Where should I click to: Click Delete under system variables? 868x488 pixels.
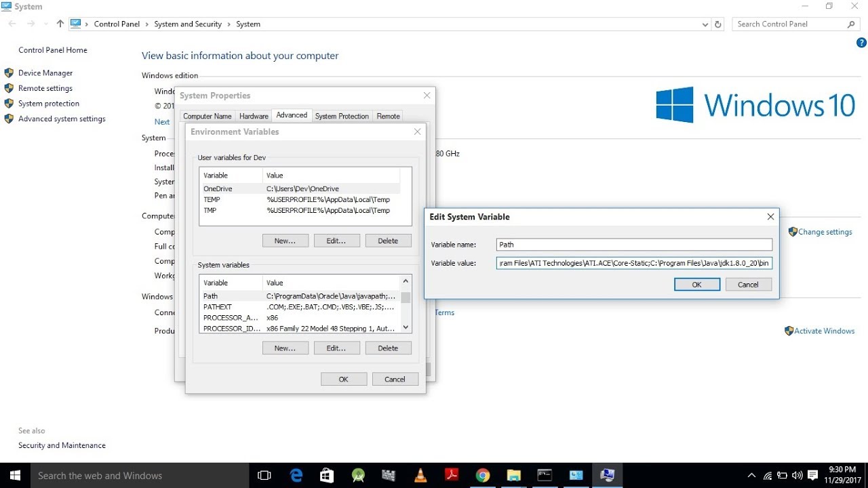coord(389,348)
